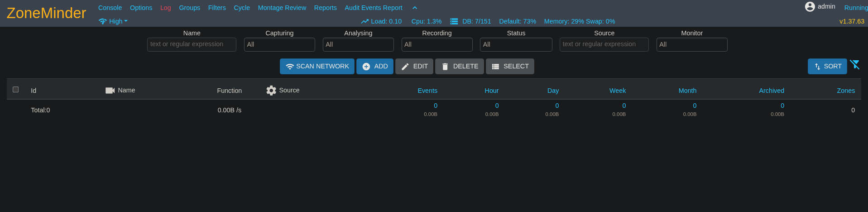Open the Log page
868x212 pixels.
(x=165, y=8)
